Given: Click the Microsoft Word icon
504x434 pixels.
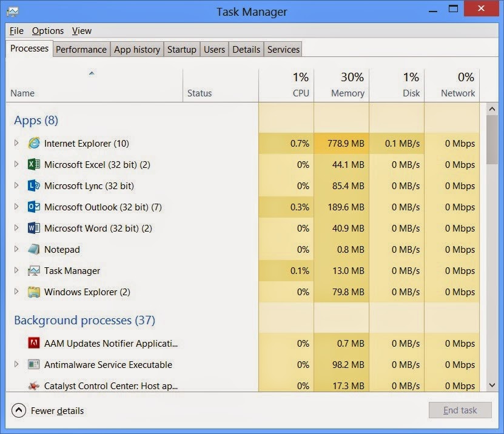Looking at the screenshot, I should pos(34,228).
